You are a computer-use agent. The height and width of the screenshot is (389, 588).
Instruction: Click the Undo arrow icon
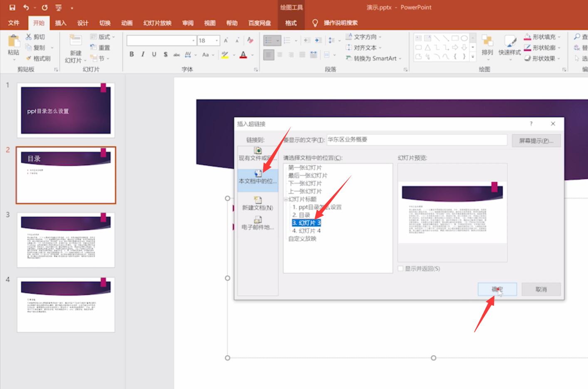(26, 7)
